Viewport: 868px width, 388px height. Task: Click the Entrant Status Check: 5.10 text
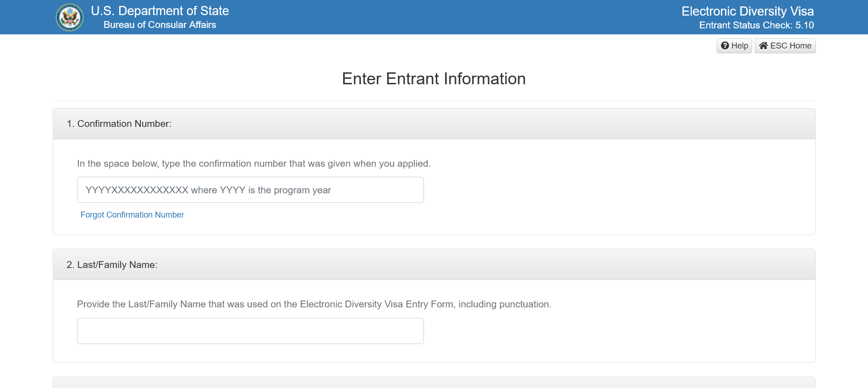click(757, 25)
